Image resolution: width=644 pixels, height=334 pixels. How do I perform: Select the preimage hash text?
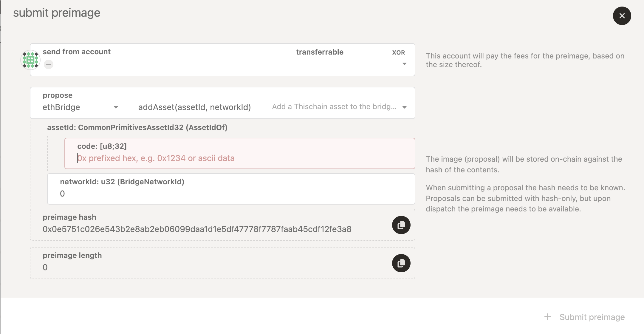(197, 229)
